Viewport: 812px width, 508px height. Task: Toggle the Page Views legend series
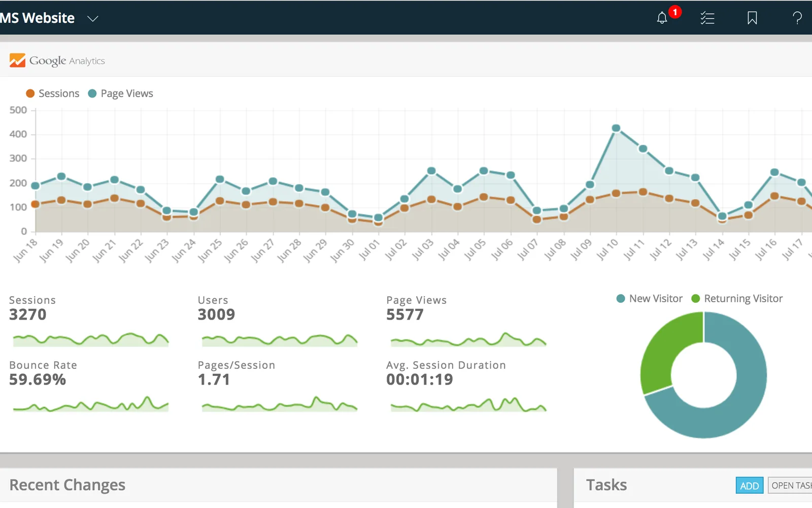[x=121, y=93]
